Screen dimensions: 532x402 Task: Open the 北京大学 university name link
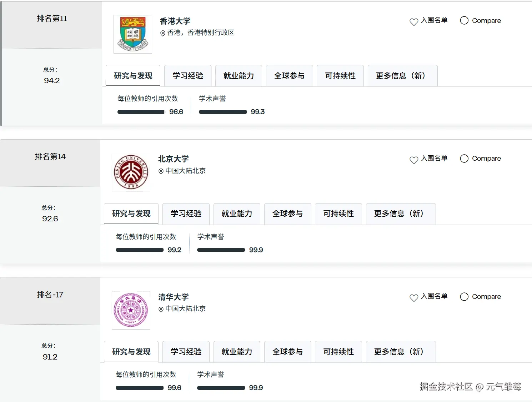174,159
